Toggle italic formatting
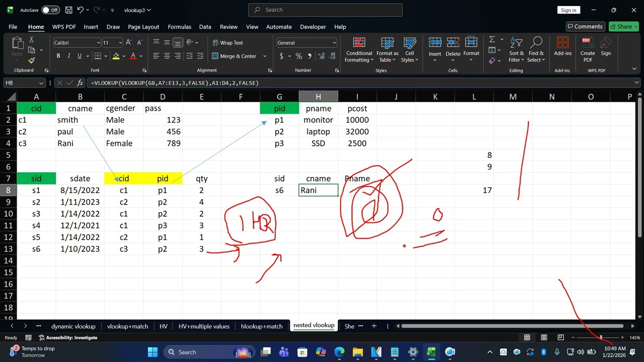Image resolution: width=644 pixels, height=362 pixels. pos(69,56)
